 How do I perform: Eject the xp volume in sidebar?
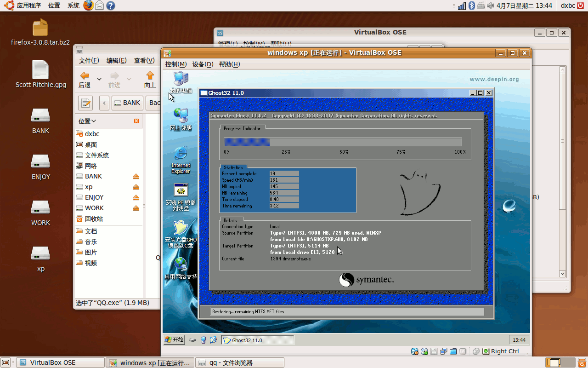click(136, 187)
